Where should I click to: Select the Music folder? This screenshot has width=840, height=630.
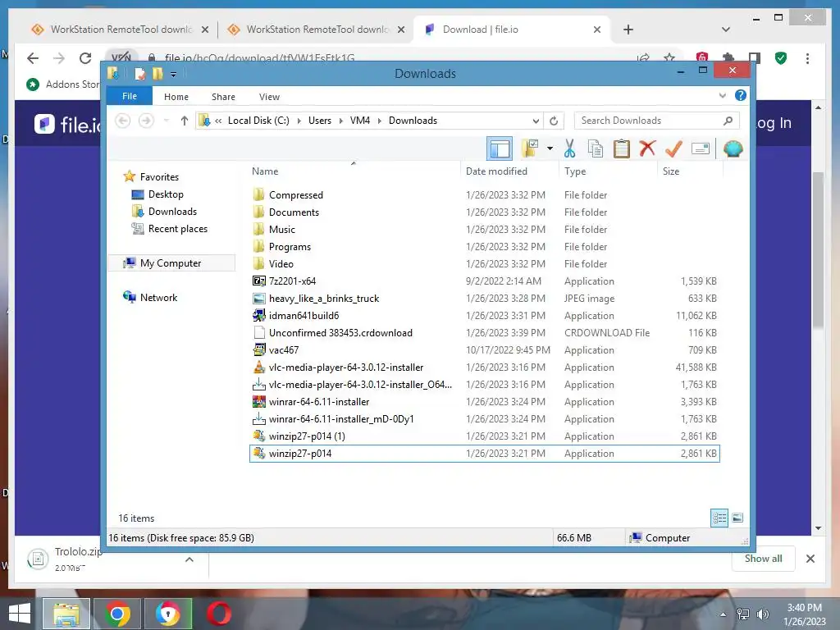(x=484, y=230)
